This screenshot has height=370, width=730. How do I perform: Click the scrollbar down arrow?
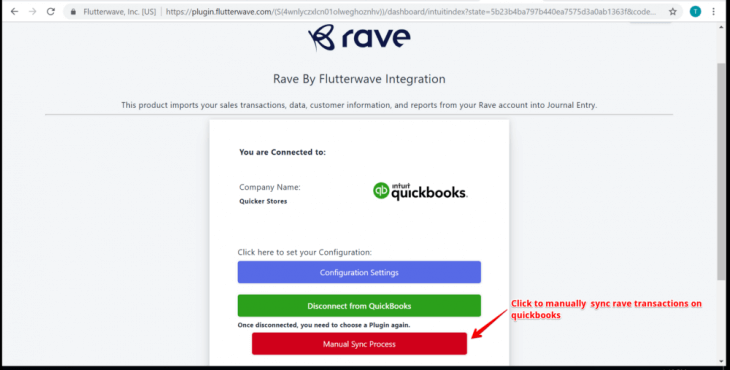[x=721, y=361]
